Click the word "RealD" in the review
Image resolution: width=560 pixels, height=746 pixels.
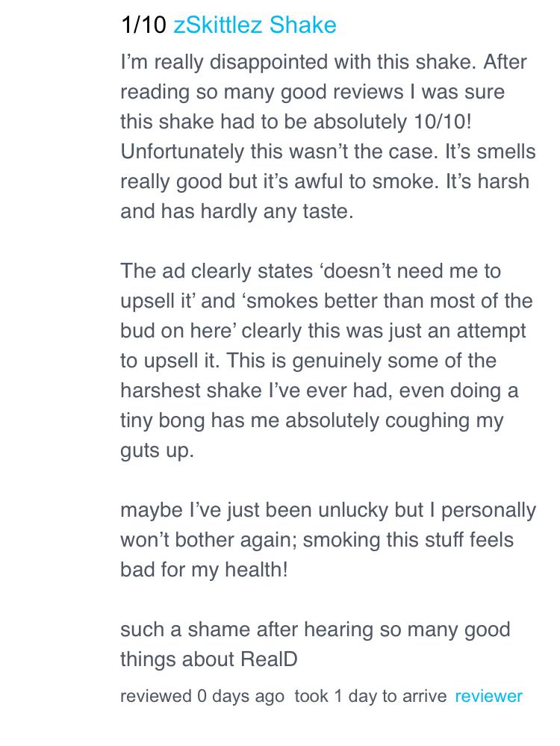coord(269,659)
